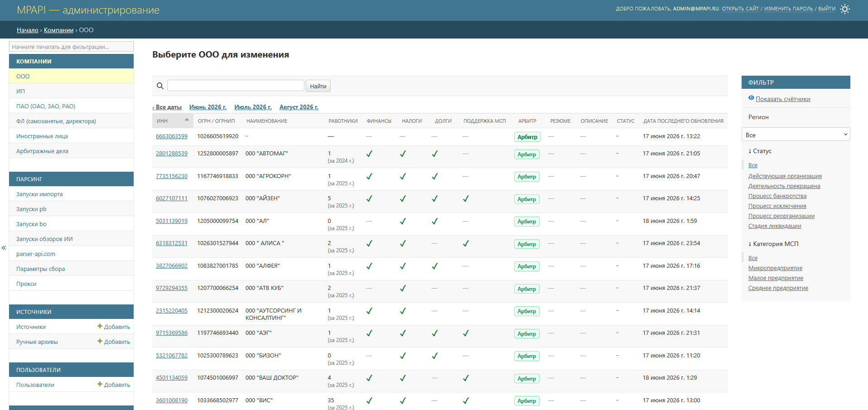Filter status by Процесс банкротства

(x=777, y=196)
